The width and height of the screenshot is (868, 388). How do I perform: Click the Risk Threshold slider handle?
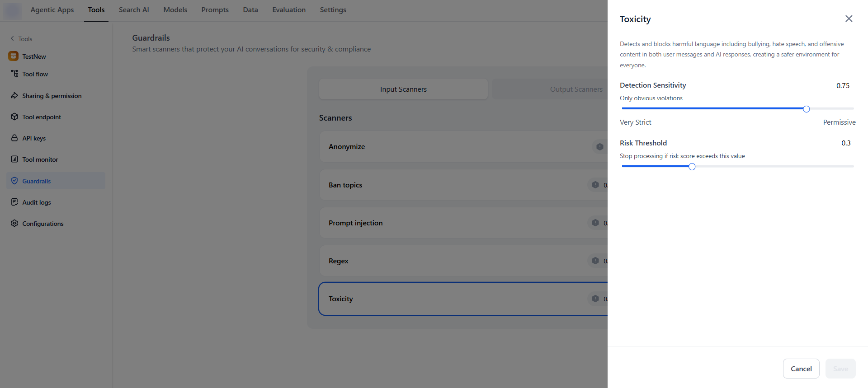(692, 167)
